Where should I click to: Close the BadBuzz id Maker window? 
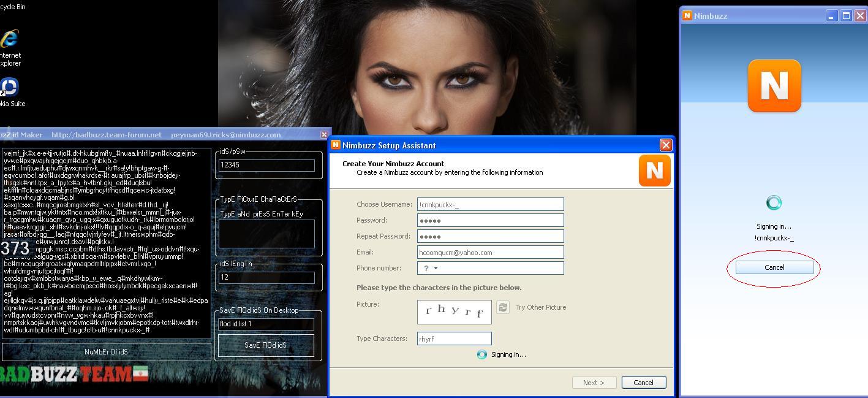[x=324, y=134]
